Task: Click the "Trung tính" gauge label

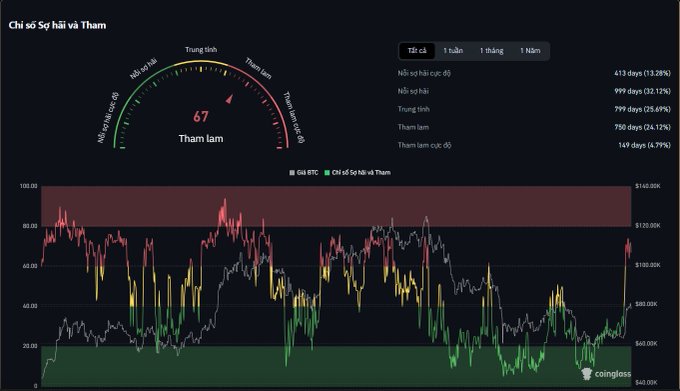Action: [x=201, y=49]
